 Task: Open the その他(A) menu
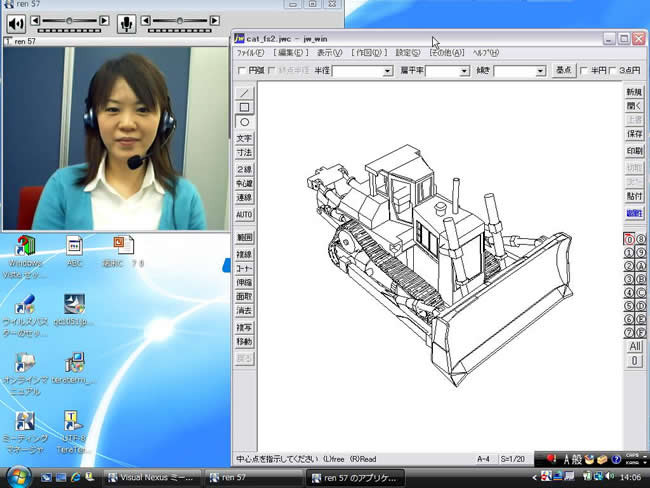tap(446, 53)
